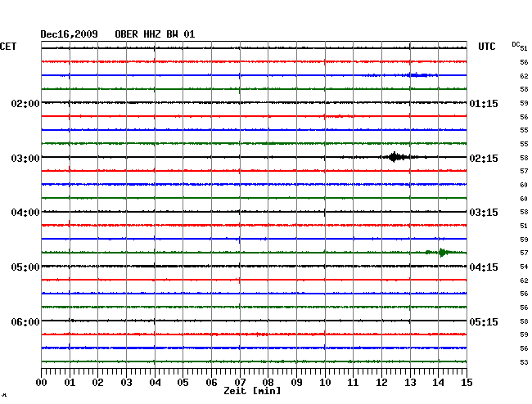Viewport: 532px width, 404px height.
Task: Click minute label '03' on the time axis
Action: click(126, 382)
